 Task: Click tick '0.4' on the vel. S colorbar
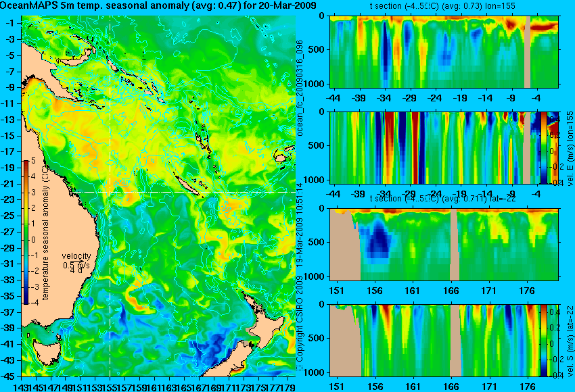(x=554, y=312)
